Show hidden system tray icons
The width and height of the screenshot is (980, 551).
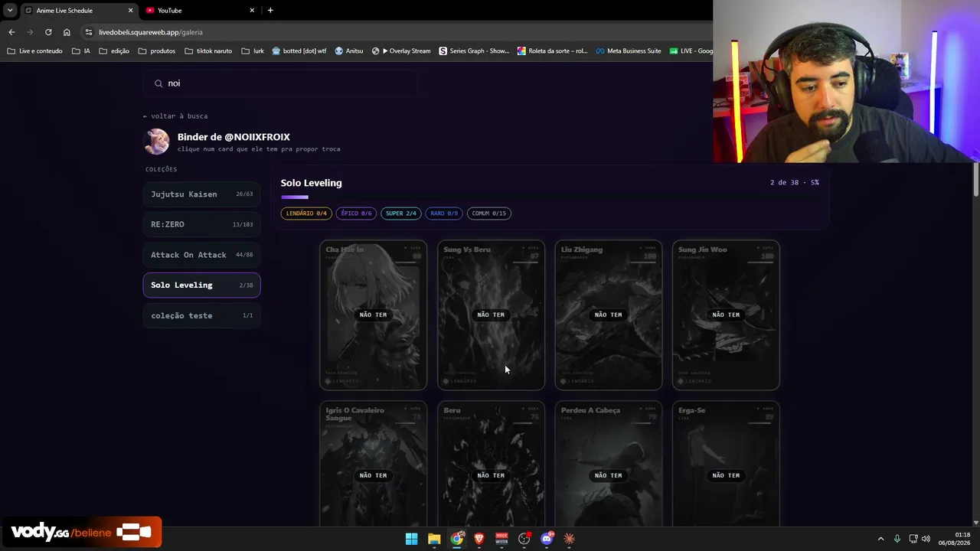[880, 539]
